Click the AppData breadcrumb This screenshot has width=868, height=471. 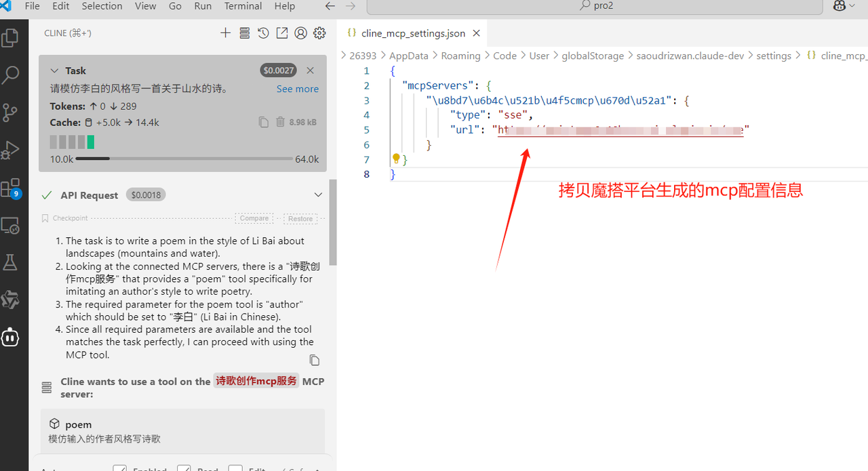tap(408, 56)
